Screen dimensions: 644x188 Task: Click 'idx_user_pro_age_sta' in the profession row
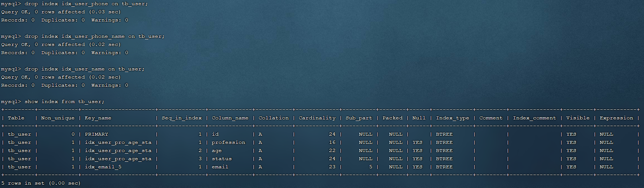(118, 142)
